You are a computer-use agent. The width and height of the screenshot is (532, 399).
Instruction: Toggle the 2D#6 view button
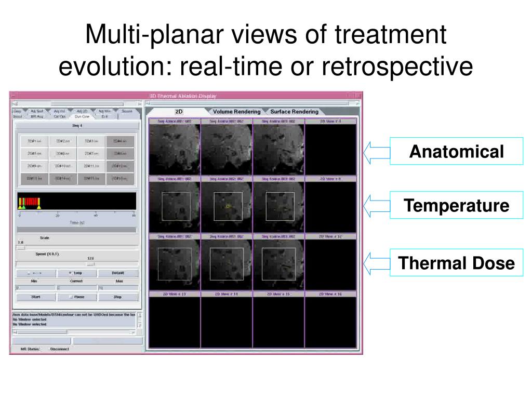[63, 153]
